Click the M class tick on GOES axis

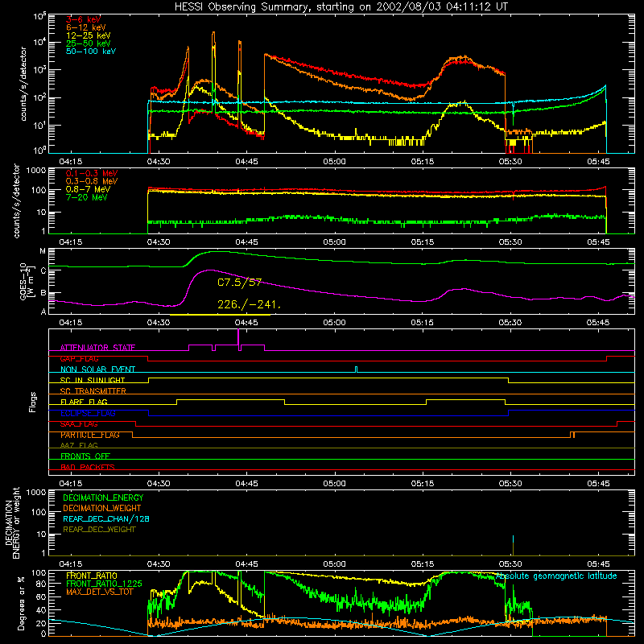(x=43, y=251)
